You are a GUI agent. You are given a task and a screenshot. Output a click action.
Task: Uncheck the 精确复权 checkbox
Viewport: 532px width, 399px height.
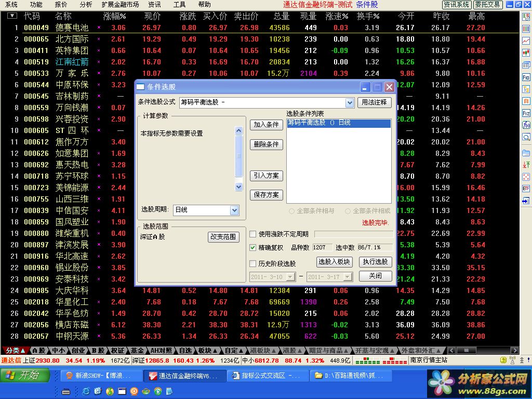252,248
